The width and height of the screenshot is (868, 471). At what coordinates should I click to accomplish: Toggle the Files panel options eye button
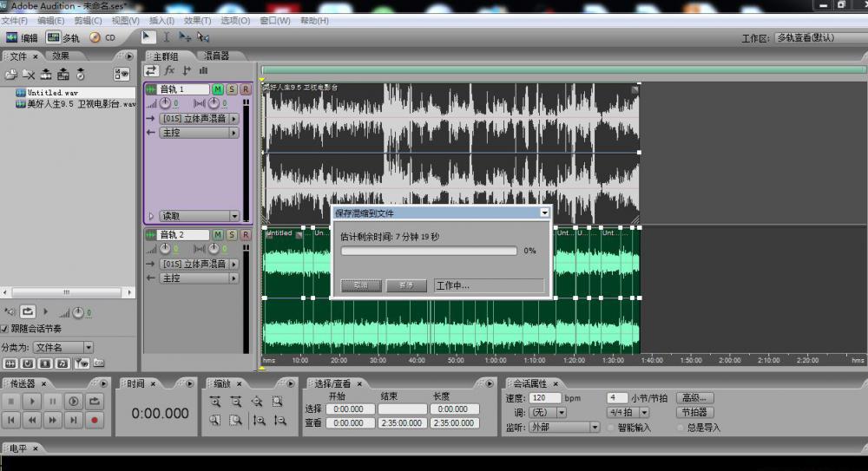click(x=122, y=75)
